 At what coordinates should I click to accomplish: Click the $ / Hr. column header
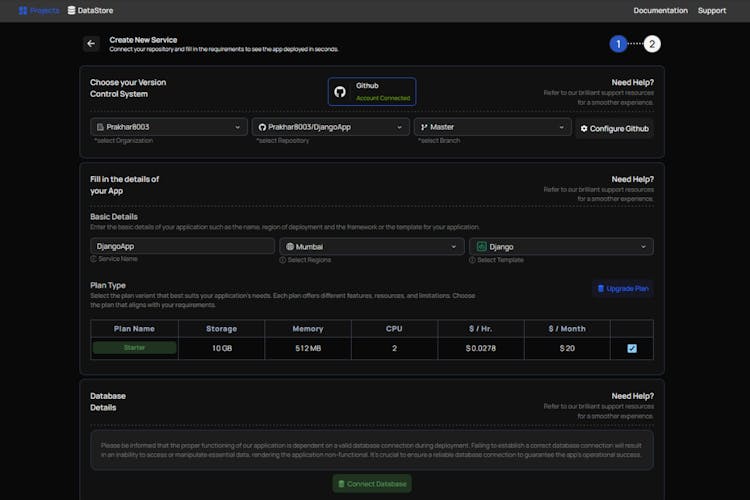480,329
